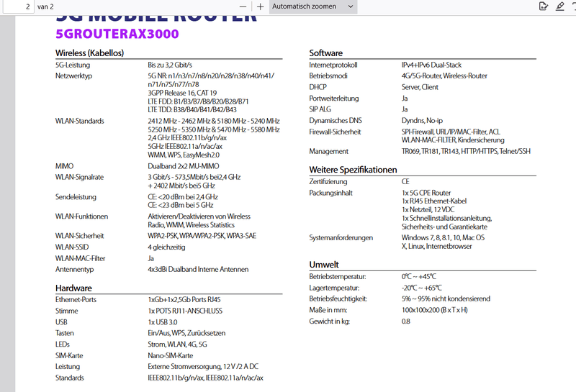Click the '1x USB 3.0' value
This screenshot has width=576, height=392.
163,322
